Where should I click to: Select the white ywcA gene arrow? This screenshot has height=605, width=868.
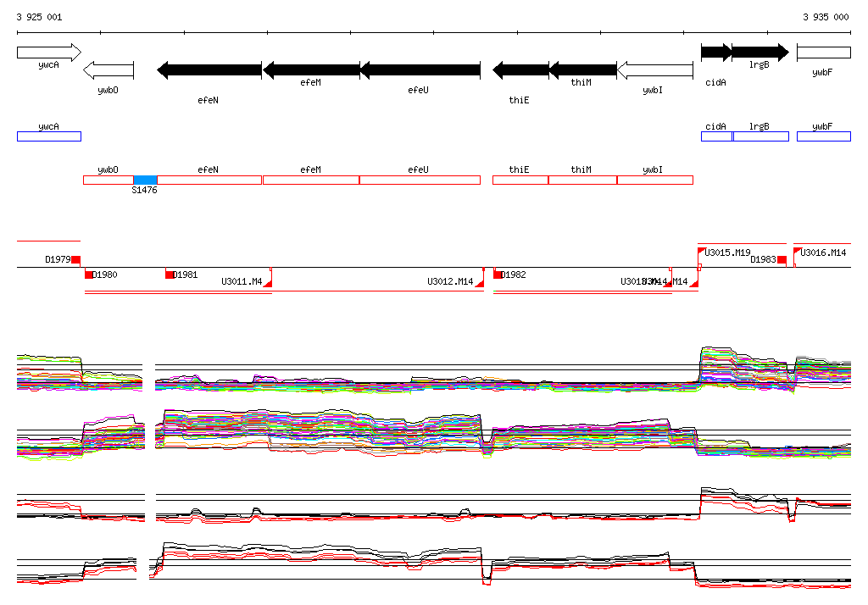(x=49, y=53)
